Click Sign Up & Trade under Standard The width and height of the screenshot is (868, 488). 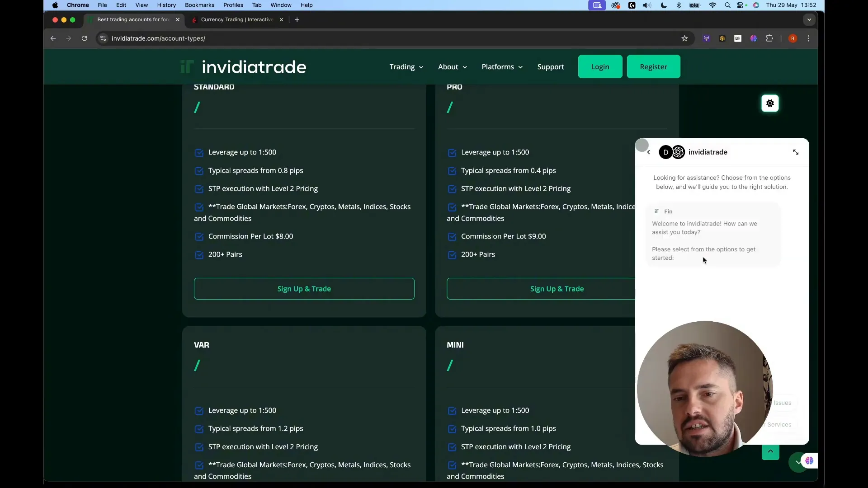coord(304,289)
